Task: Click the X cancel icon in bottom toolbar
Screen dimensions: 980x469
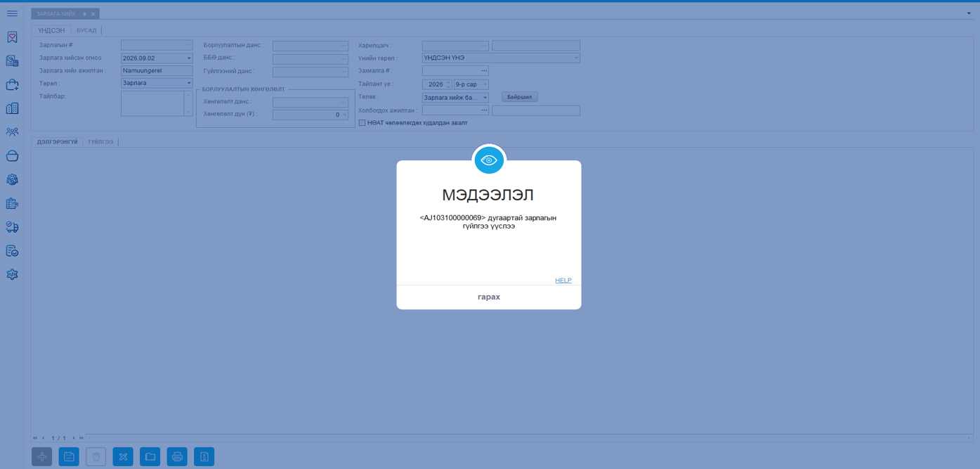Action: pos(123,457)
